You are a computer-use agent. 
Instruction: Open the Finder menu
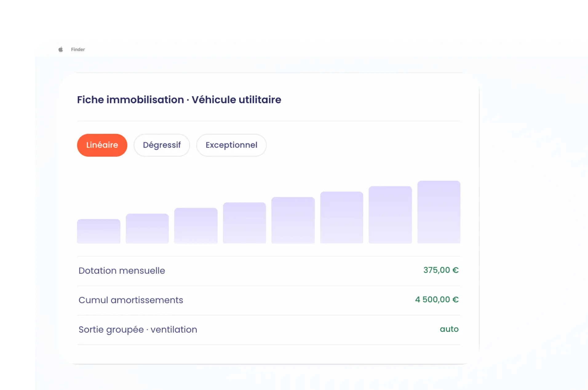78,49
